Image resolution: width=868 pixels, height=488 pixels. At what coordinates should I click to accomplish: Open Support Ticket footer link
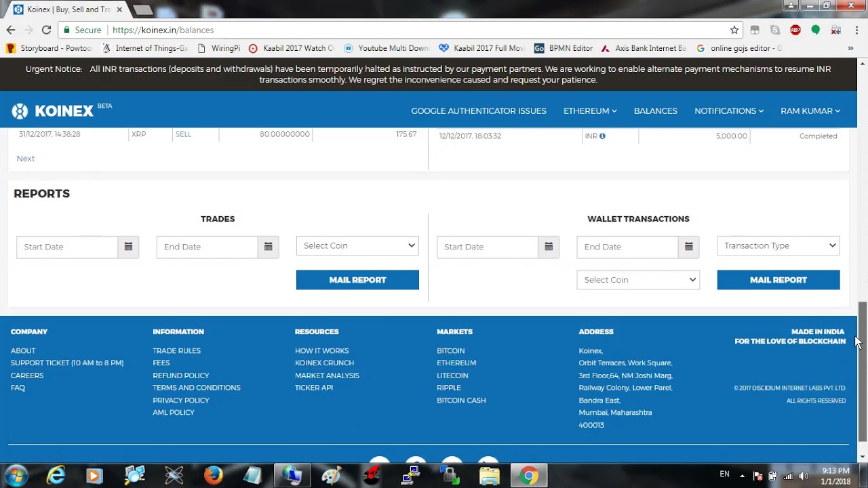click(67, 363)
